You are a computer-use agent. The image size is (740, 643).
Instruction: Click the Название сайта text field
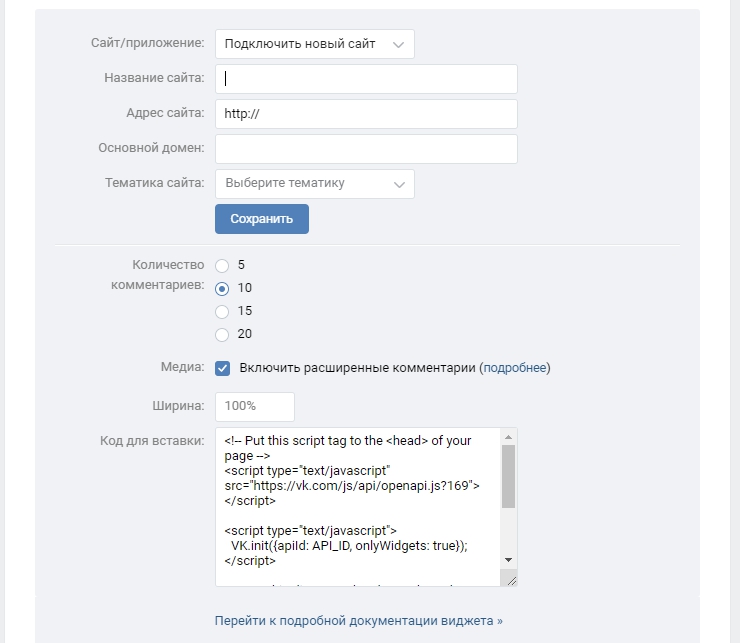pyautogui.click(x=366, y=79)
